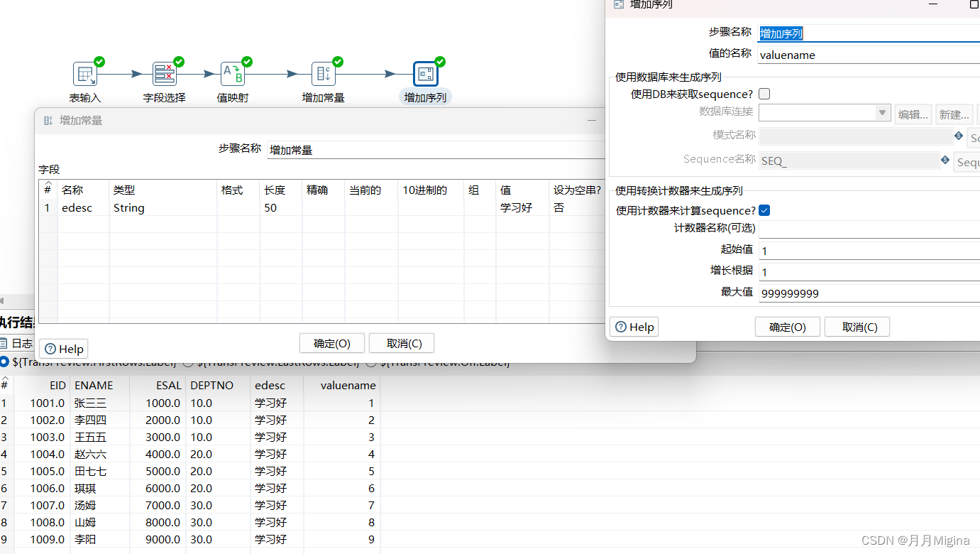Click 步骤名称 field in 增加序列 dialog
Viewport: 980px width, 554px height.
coord(869,33)
